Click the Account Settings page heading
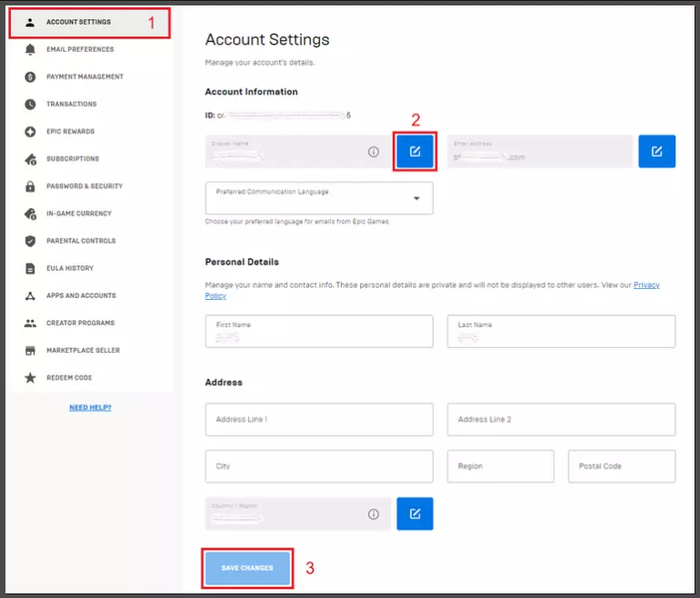The image size is (700, 598). tap(267, 40)
